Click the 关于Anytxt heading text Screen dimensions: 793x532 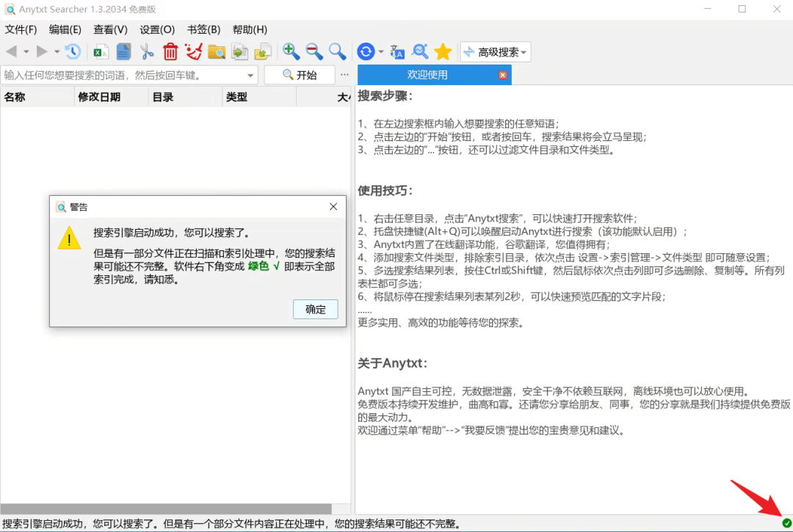(x=392, y=363)
